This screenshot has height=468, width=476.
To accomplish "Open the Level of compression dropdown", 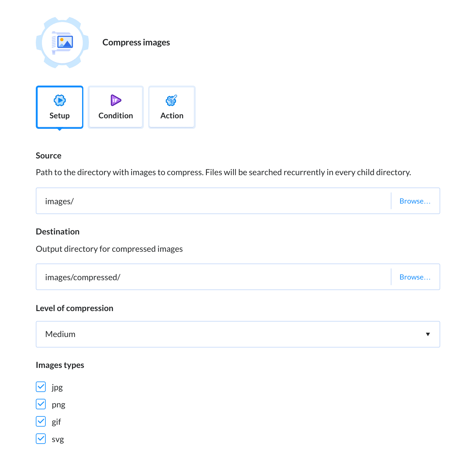I will (238, 334).
